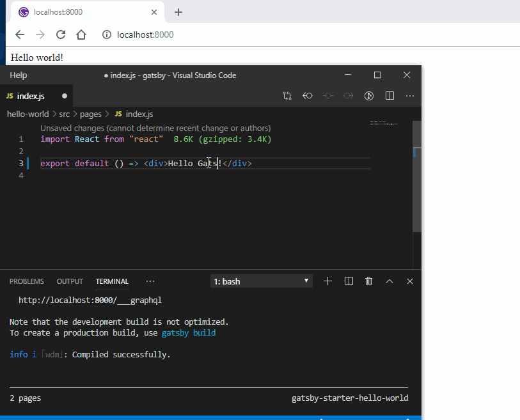Click the Run circle icon in editor toolbar
520x420 pixels.
click(369, 95)
